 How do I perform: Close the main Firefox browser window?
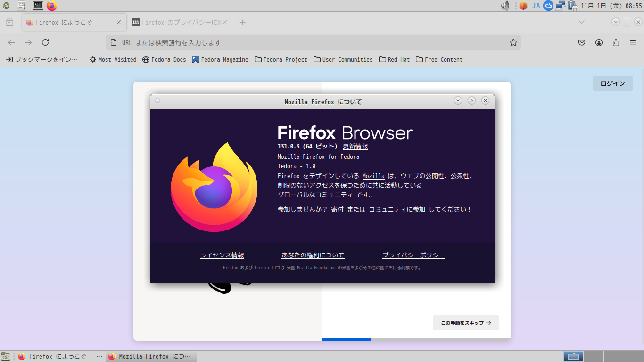pyautogui.click(x=637, y=22)
